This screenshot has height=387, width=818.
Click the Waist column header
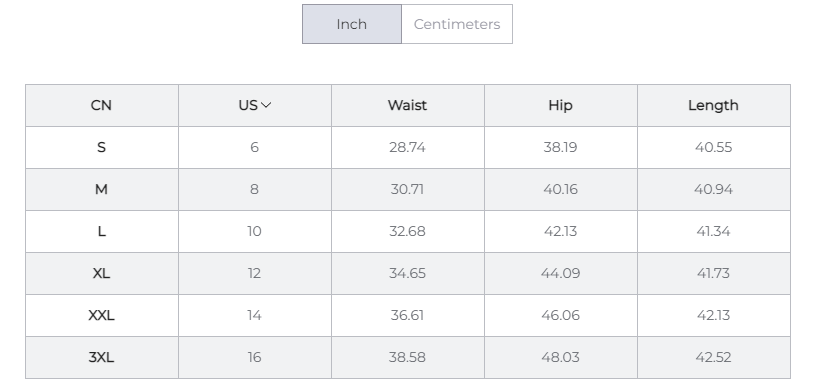point(407,105)
